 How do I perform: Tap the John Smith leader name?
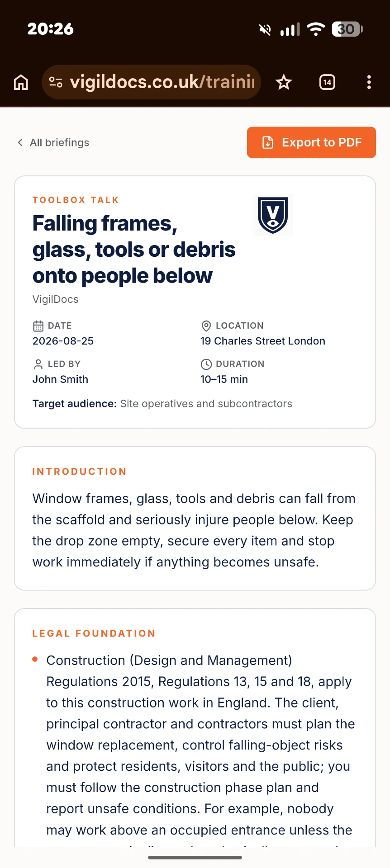click(60, 379)
